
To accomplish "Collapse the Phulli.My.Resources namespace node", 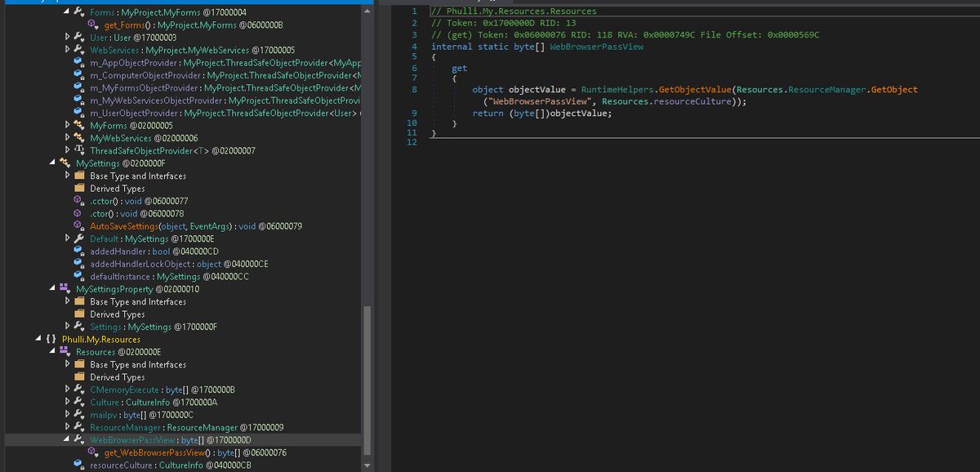I will tap(39, 339).
